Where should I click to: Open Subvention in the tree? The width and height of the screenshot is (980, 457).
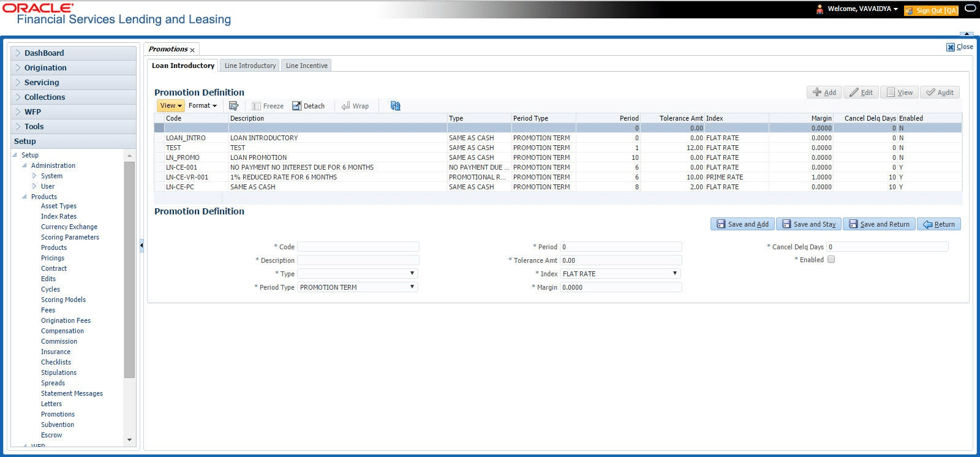click(x=58, y=425)
